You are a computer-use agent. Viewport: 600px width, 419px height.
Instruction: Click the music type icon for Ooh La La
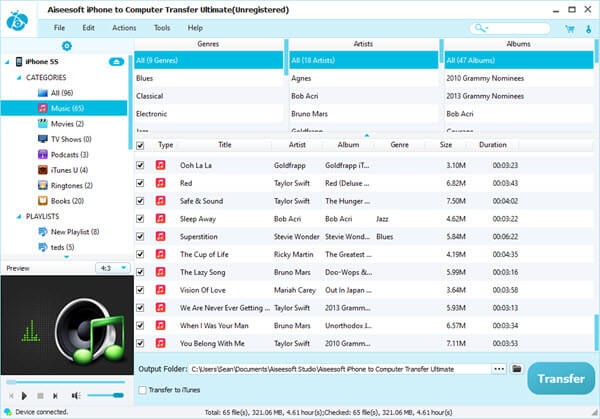click(x=160, y=165)
